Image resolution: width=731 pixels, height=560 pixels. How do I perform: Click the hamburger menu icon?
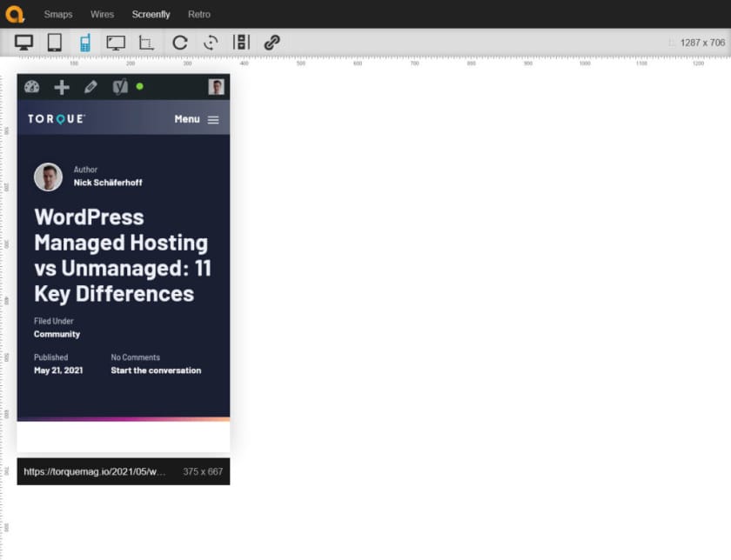coord(213,120)
